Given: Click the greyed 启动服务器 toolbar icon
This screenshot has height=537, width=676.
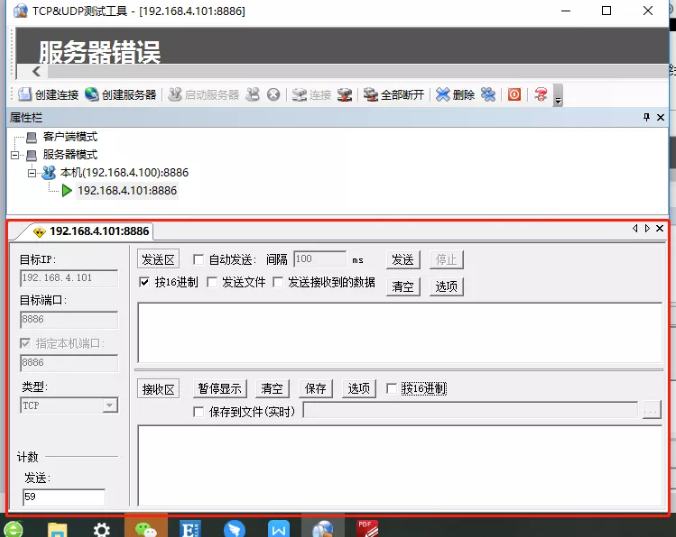Looking at the screenshot, I should pyautogui.click(x=175, y=94).
